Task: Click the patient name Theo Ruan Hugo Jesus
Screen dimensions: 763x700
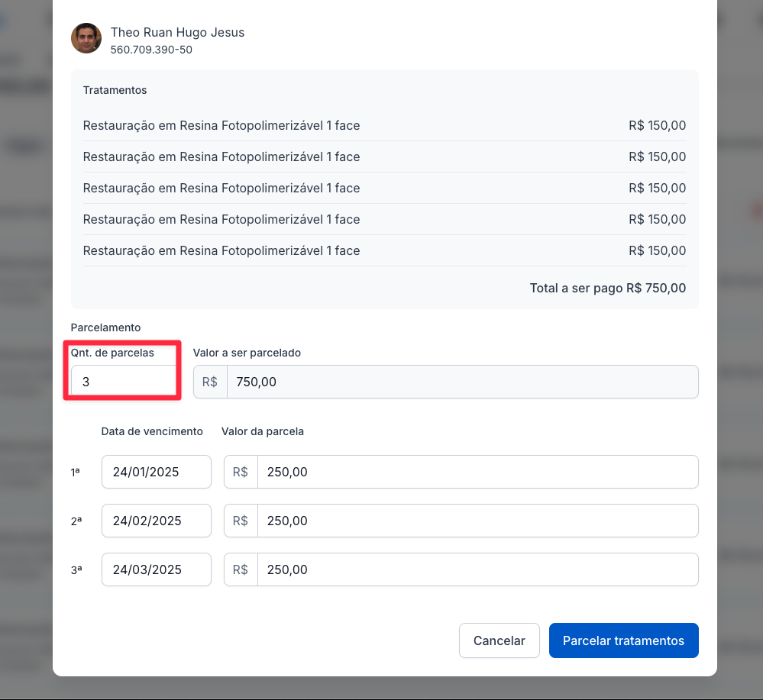Action: 177,32
